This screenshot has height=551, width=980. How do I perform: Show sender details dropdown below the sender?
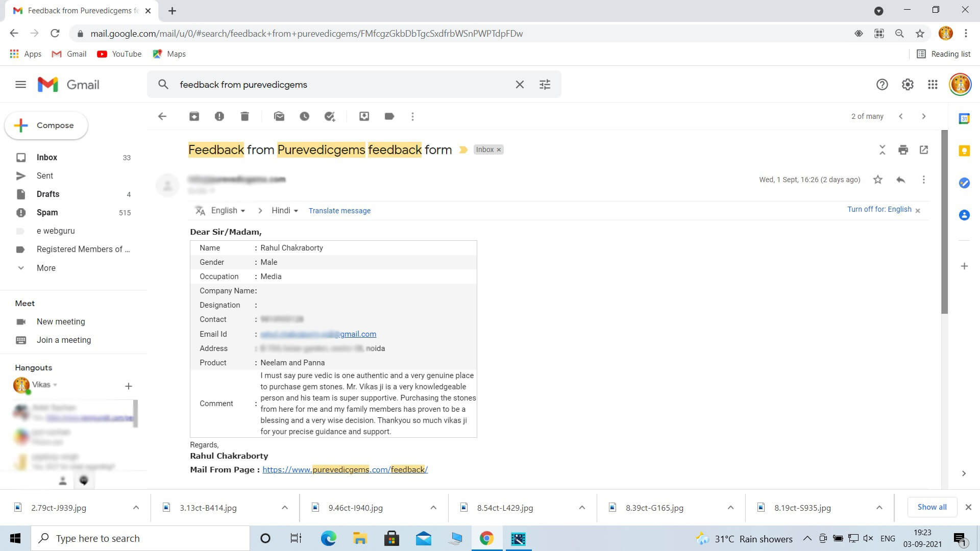212,191
